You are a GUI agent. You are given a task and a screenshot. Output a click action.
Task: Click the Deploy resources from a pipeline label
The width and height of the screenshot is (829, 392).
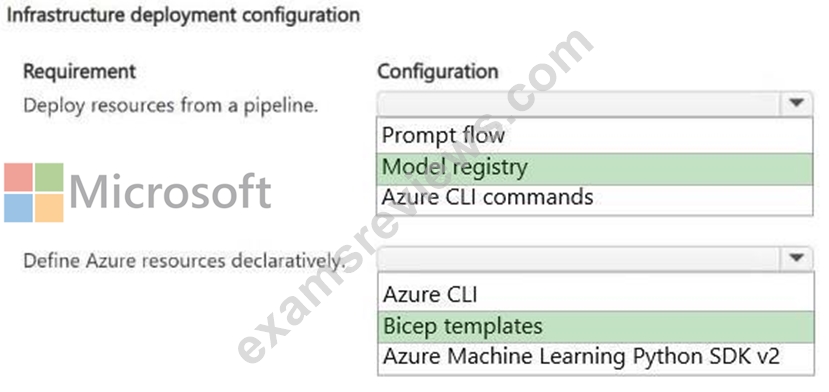(x=171, y=105)
